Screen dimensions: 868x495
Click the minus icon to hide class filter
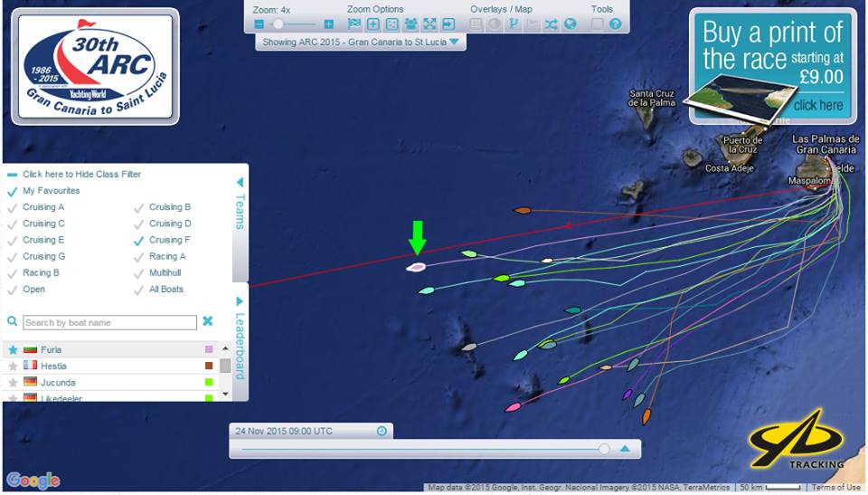click(12, 175)
